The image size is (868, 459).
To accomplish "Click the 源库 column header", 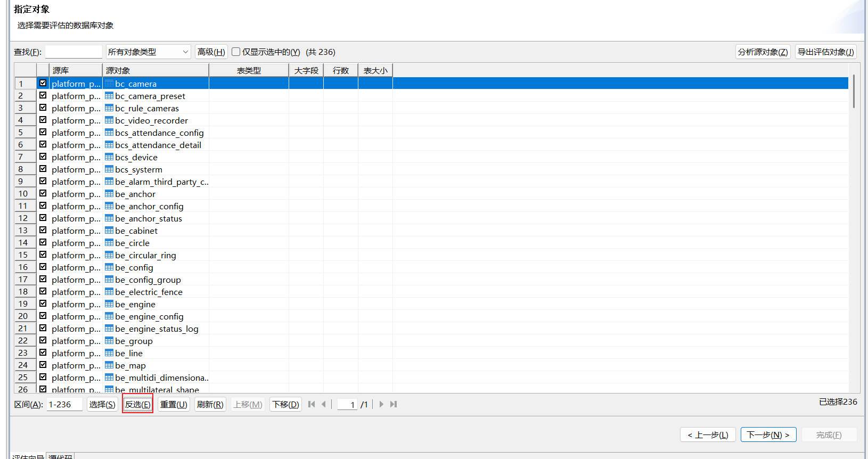I will 76,70.
